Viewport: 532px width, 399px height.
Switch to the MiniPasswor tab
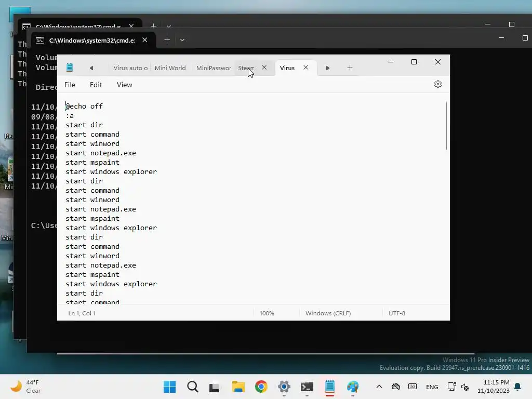click(214, 68)
